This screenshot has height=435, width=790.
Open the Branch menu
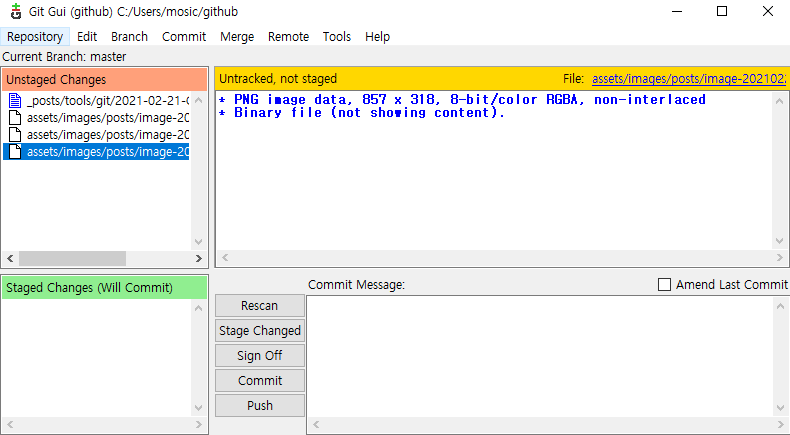coord(129,37)
